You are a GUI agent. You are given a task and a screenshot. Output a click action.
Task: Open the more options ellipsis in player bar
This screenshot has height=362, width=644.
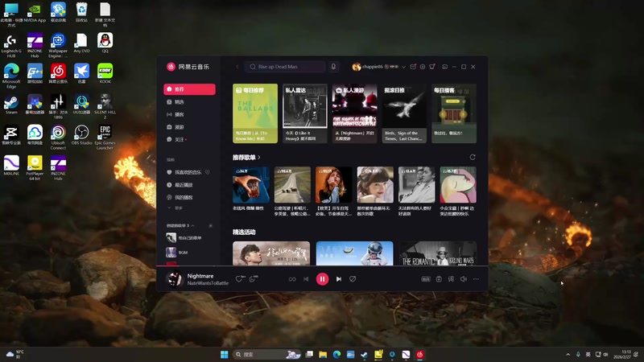click(476, 279)
